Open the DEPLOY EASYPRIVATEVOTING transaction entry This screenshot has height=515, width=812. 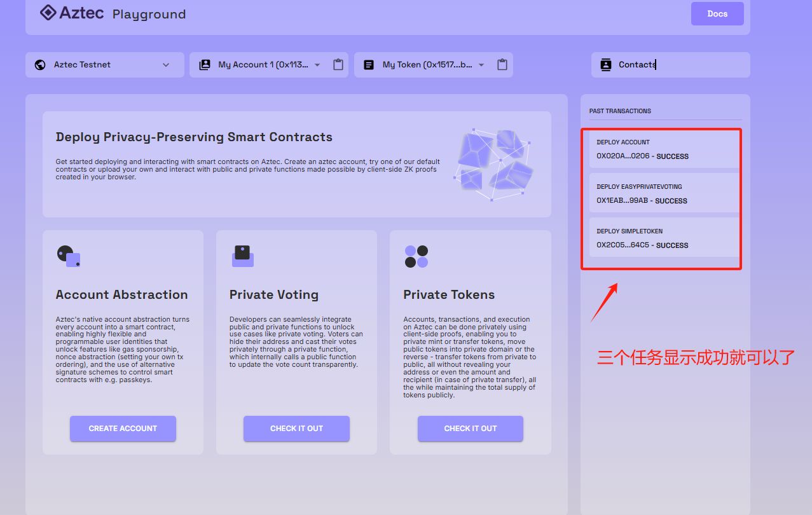click(x=665, y=193)
